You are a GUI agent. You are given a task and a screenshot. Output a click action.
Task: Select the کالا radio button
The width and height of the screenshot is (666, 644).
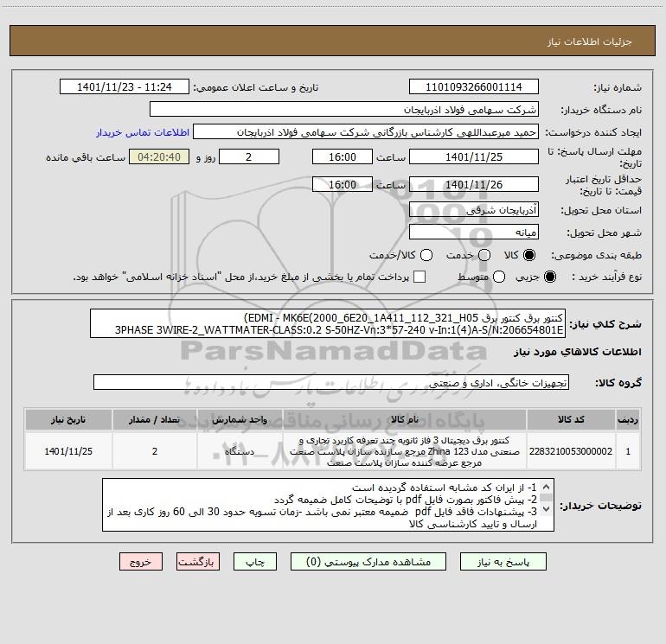529,255
